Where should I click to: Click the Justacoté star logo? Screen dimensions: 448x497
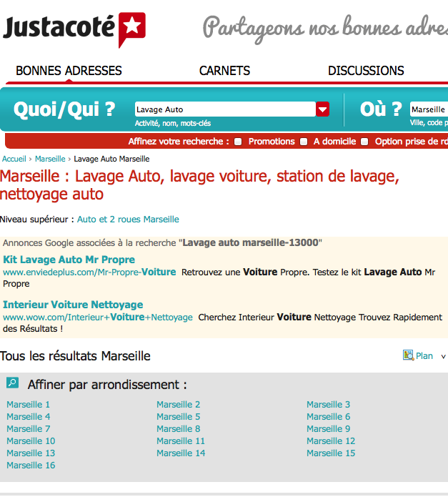pos(131,29)
